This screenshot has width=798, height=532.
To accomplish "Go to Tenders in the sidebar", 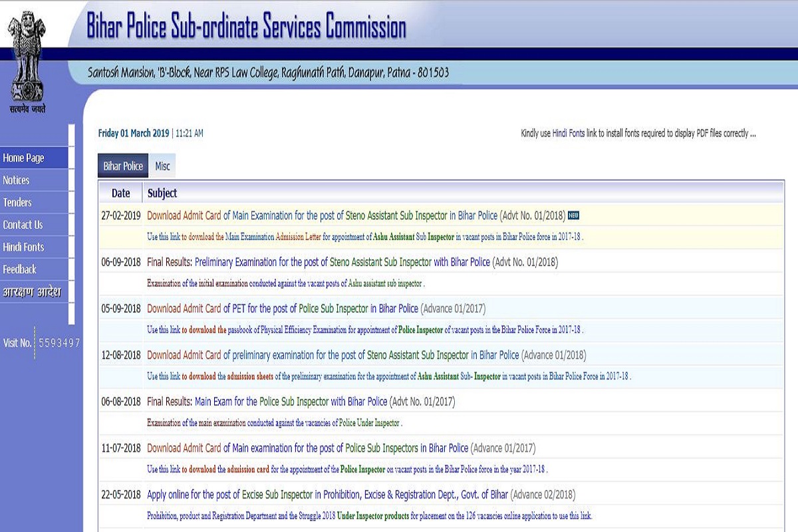I will point(34,202).
